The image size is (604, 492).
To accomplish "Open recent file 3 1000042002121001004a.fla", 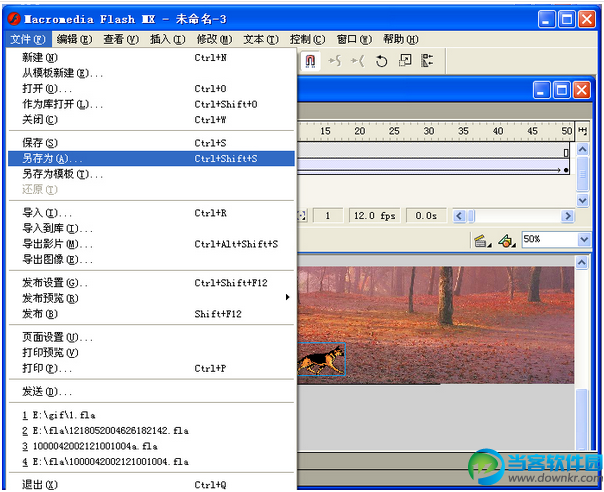I will (x=151, y=446).
